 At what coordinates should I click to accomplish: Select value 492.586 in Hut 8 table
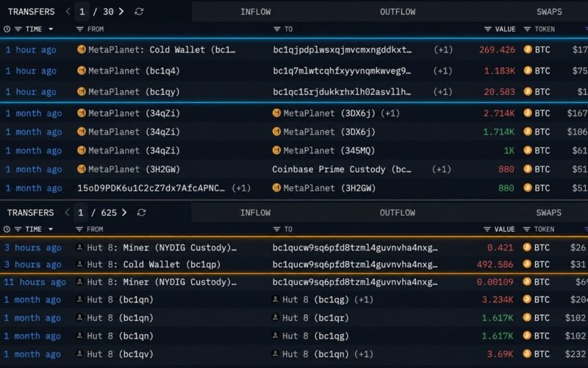[495, 264]
